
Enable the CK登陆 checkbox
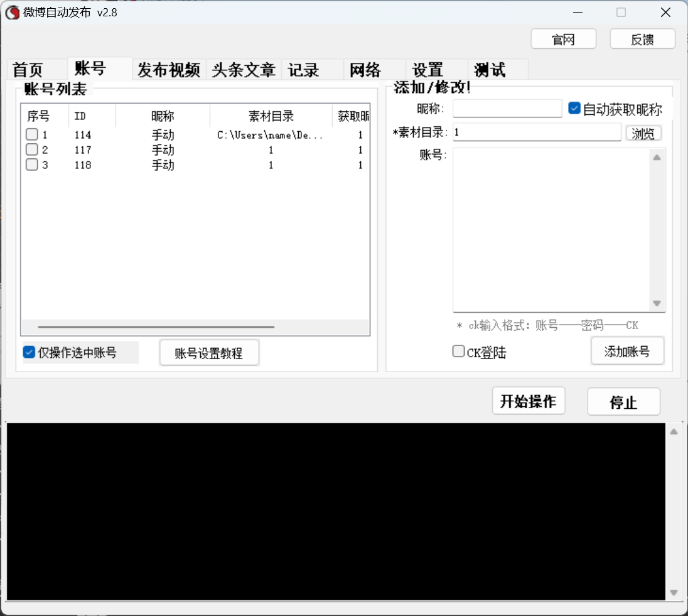click(x=458, y=351)
